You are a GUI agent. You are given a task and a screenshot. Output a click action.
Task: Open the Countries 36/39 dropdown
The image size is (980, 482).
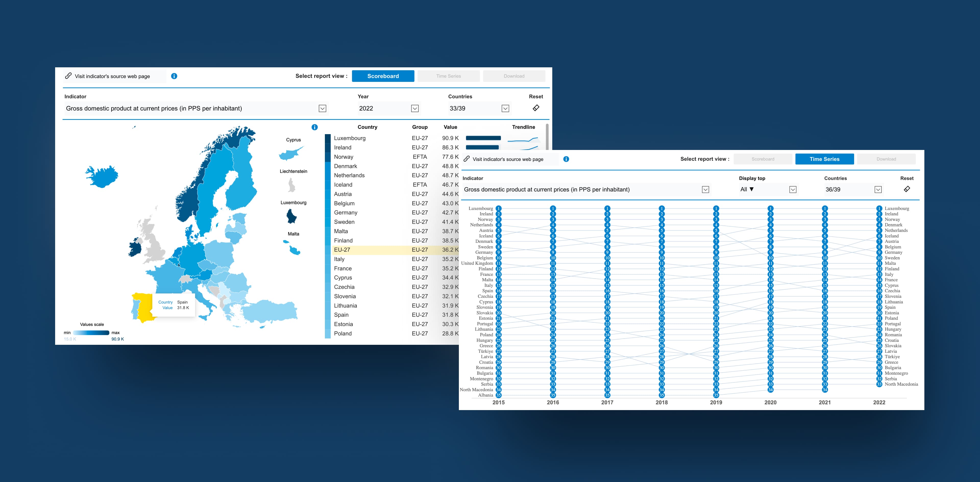[878, 190]
